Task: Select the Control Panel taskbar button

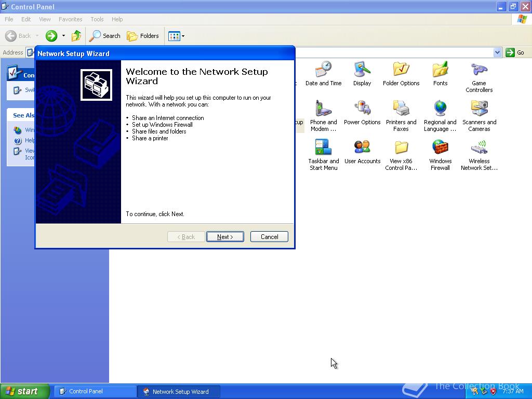Action: pyautogui.click(x=95, y=391)
